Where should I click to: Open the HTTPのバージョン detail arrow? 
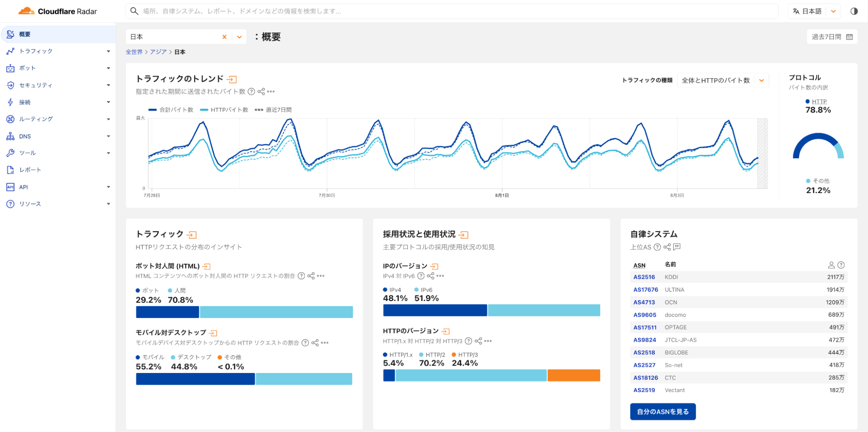pyautogui.click(x=446, y=331)
